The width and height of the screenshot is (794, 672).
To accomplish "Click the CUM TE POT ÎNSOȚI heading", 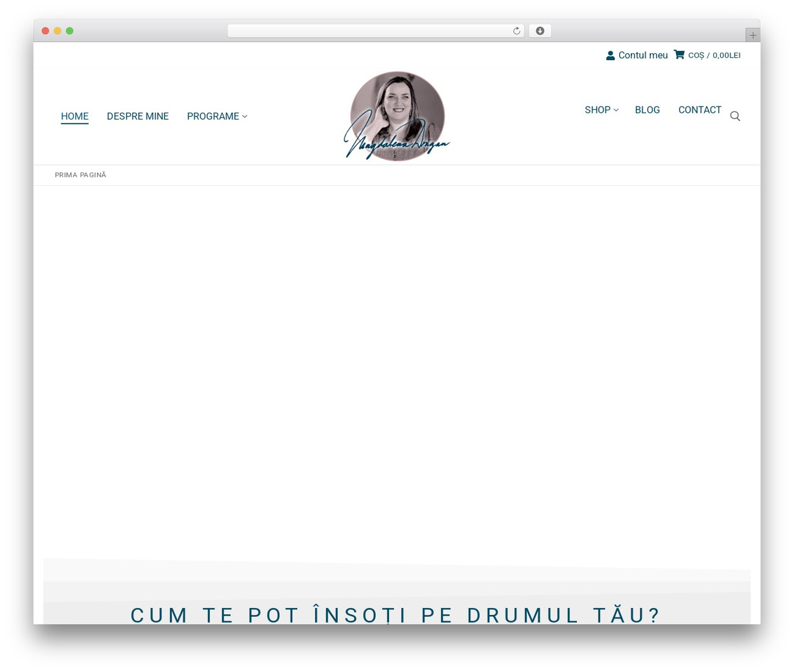I will coord(396,614).
